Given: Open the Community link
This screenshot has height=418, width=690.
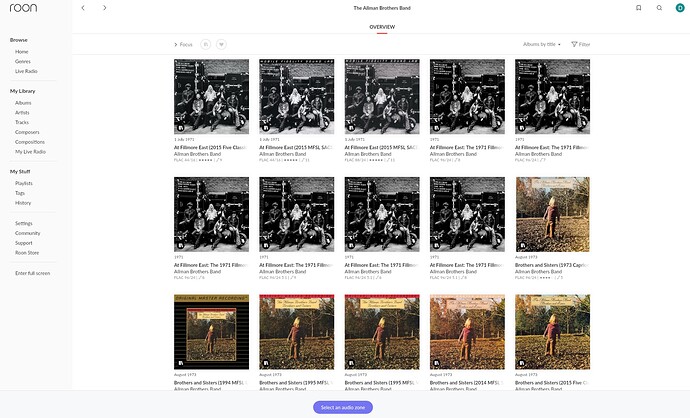Looking at the screenshot, I should click(x=28, y=233).
